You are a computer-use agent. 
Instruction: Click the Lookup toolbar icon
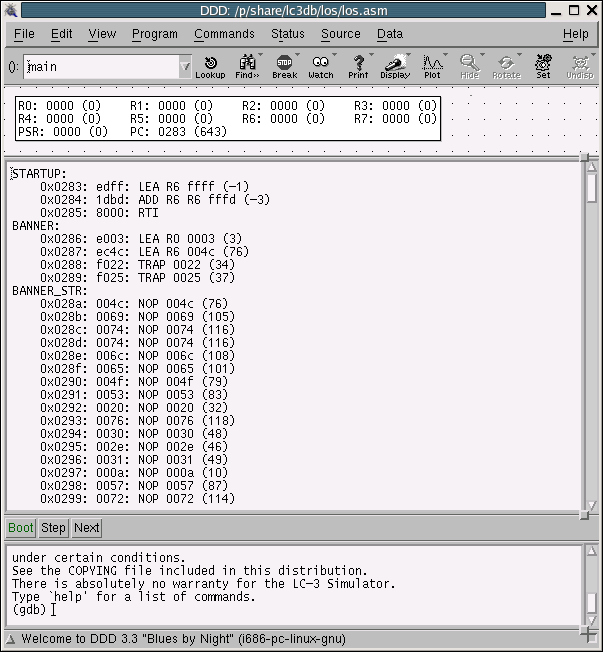coord(210,66)
